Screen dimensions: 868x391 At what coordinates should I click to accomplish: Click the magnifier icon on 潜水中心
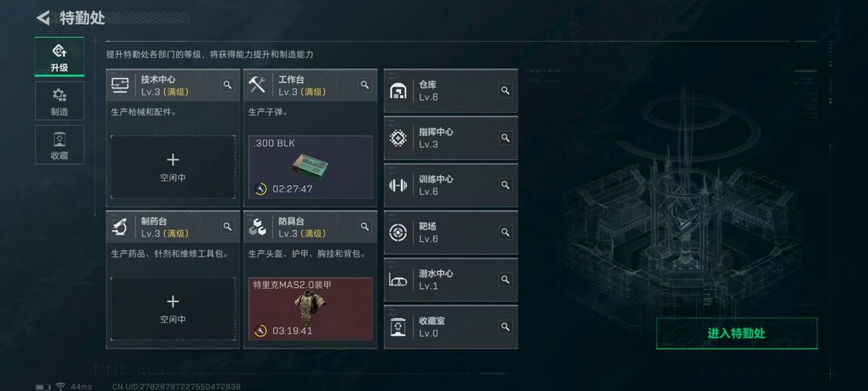(x=505, y=280)
